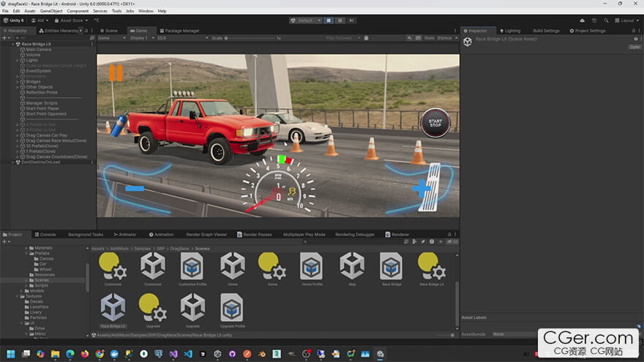Open the Layout dropdown
The height and width of the screenshot is (362, 644).
626,20
